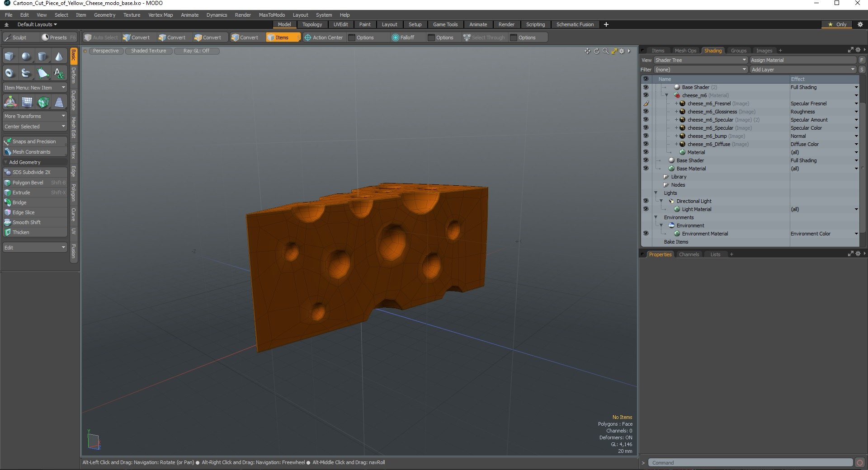This screenshot has width=868, height=470.
Task: Select the Sphere primitive tool
Action: tap(26, 56)
